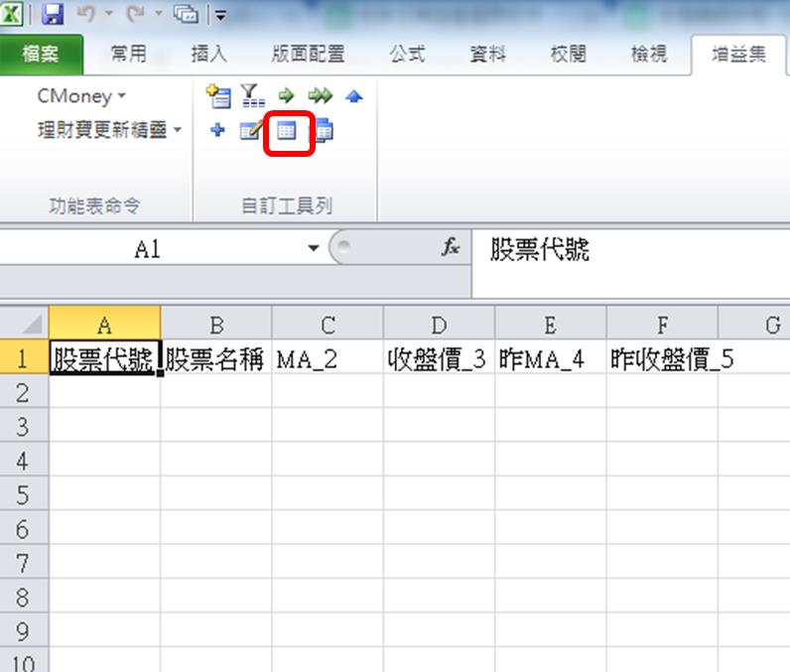Click the Redo arrow icon
Screen dimensions: 790x672
click(135, 14)
